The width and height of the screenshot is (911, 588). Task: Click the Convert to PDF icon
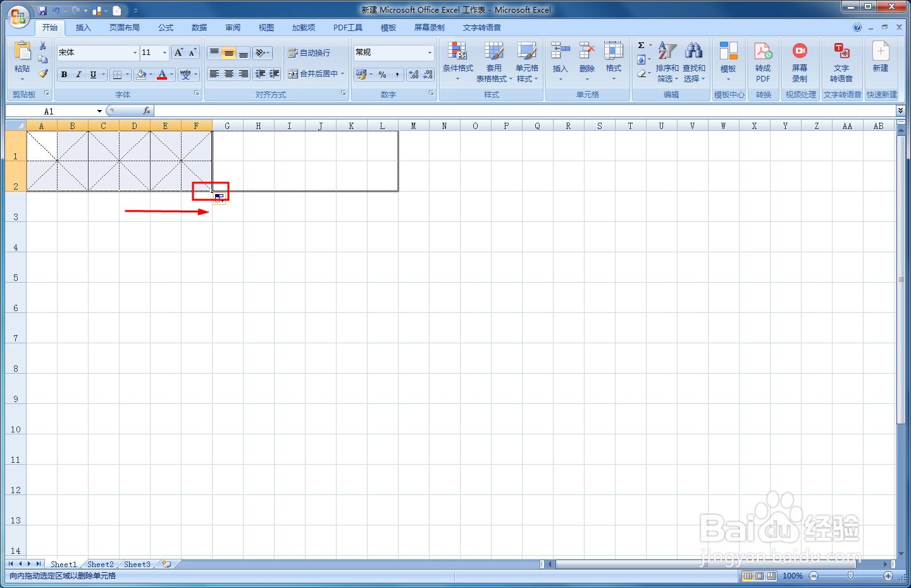763,51
